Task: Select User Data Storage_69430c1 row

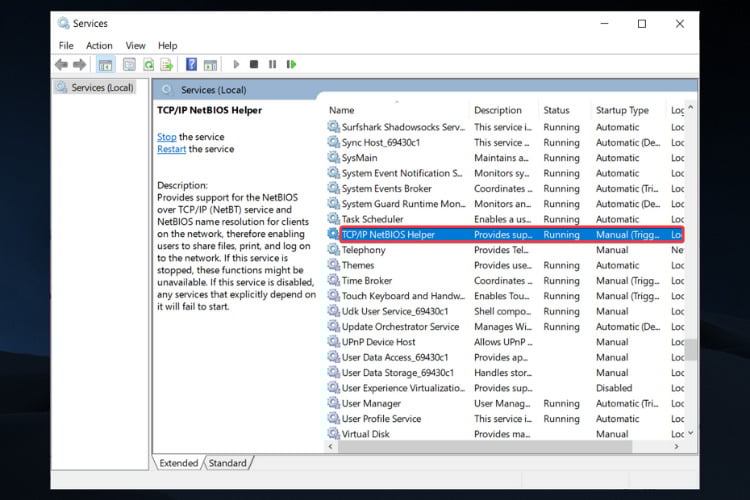Action: pos(506,372)
